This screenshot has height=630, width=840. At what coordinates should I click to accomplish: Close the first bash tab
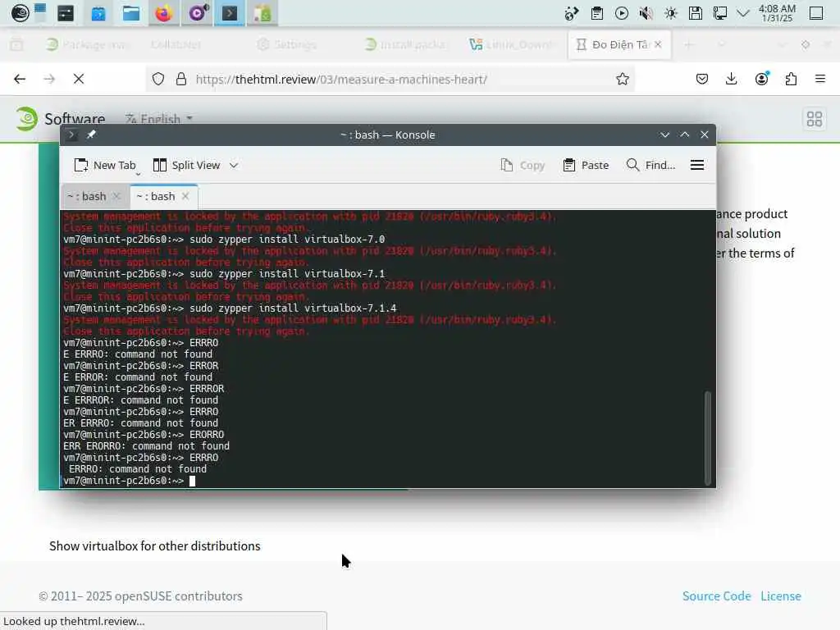116,196
